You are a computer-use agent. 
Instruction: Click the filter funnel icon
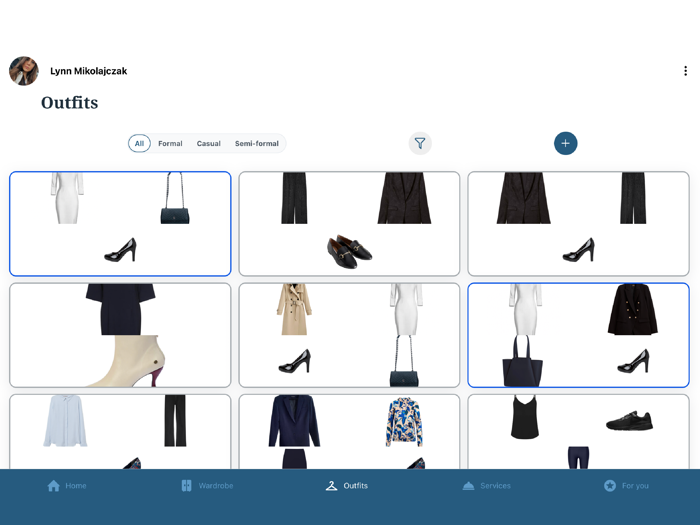click(420, 143)
